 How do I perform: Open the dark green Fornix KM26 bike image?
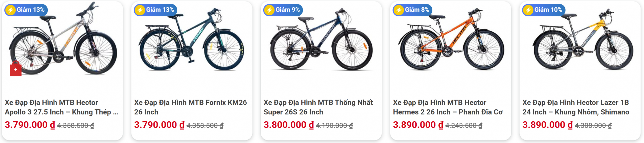pyautogui.click(x=192, y=41)
